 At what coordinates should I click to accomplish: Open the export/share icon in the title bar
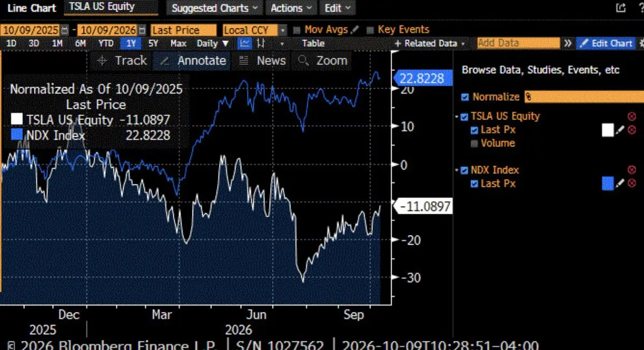pos(620,8)
